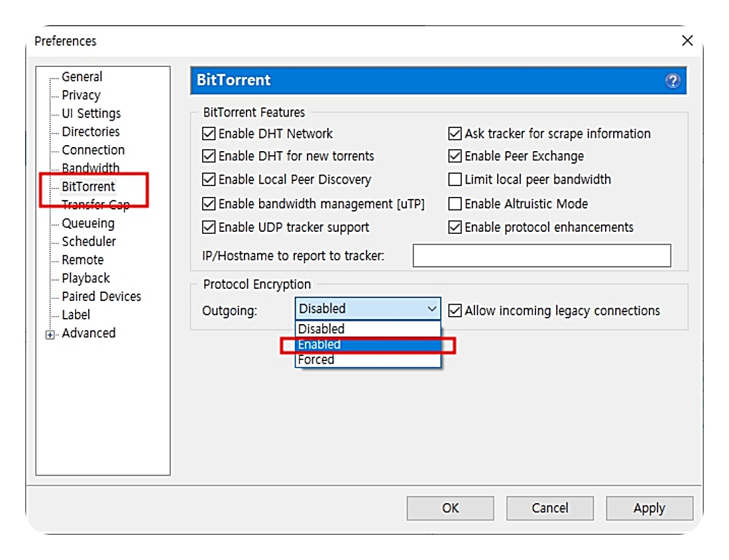This screenshot has width=729, height=560.
Task: Click the Cancel button
Action: coord(549,508)
